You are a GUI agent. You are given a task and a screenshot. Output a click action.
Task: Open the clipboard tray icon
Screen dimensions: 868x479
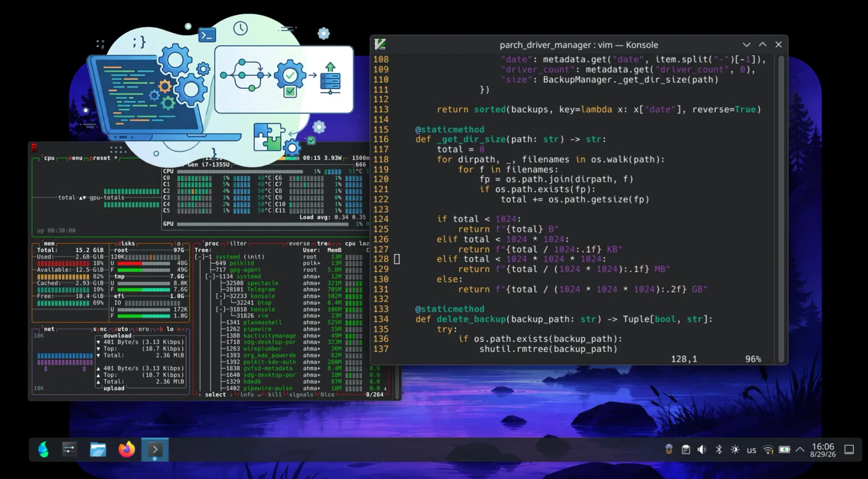point(686,450)
